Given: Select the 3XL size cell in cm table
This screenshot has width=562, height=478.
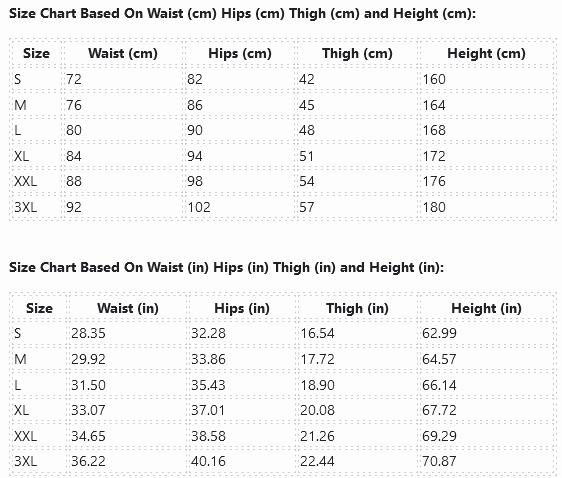Looking at the screenshot, I should coord(25,207).
